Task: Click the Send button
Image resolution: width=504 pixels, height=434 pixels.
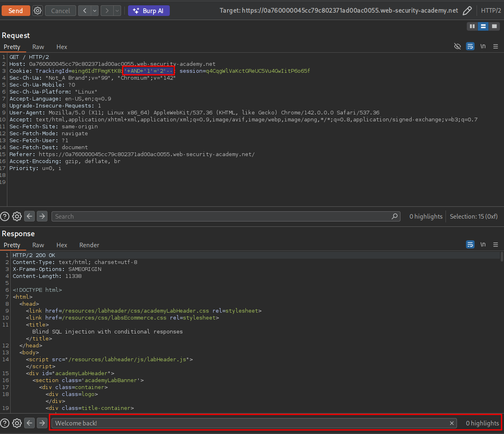Action: (x=16, y=11)
